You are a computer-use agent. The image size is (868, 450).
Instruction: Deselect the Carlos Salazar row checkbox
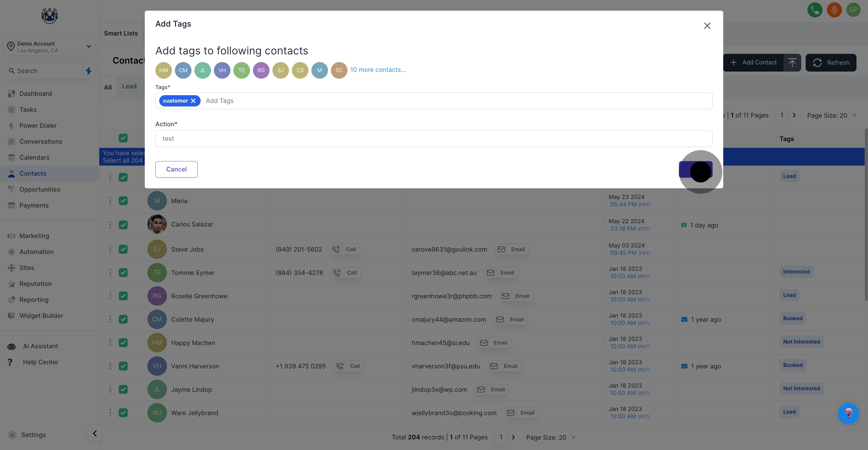pos(123,225)
